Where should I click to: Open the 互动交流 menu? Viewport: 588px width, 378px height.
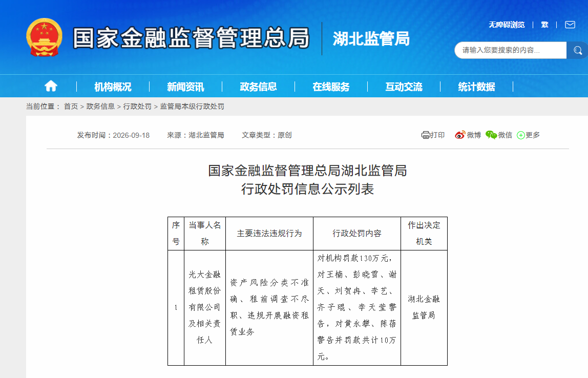tap(404, 87)
